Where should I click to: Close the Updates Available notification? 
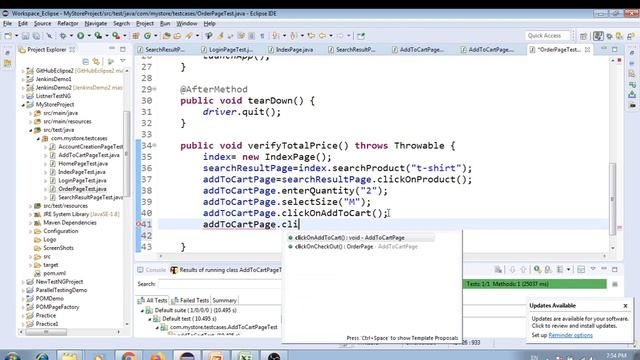(625, 306)
